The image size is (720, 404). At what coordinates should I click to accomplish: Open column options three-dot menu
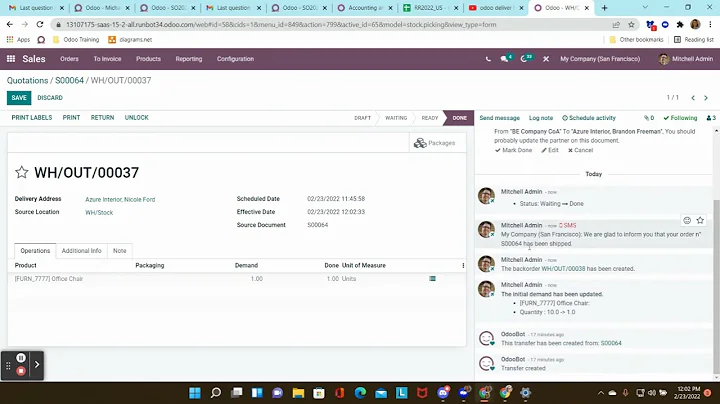coord(463,265)
